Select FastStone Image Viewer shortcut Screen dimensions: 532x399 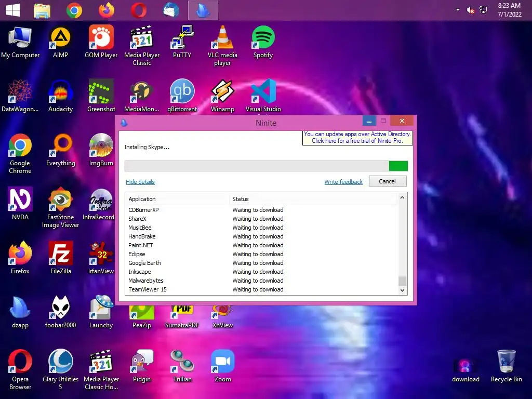pos(60,208)
